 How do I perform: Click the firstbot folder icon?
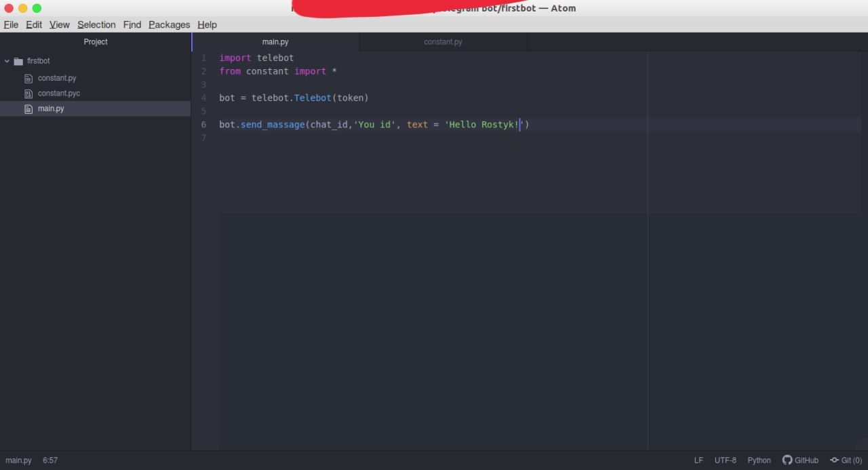coord(18,61)
